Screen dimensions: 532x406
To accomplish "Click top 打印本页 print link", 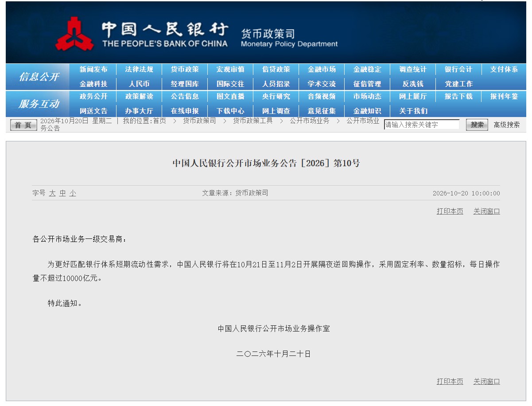I will [450, 211].
